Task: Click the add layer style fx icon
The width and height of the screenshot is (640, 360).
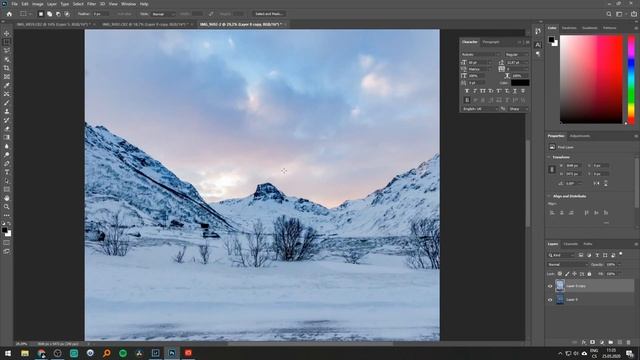Action: point(584,342)
